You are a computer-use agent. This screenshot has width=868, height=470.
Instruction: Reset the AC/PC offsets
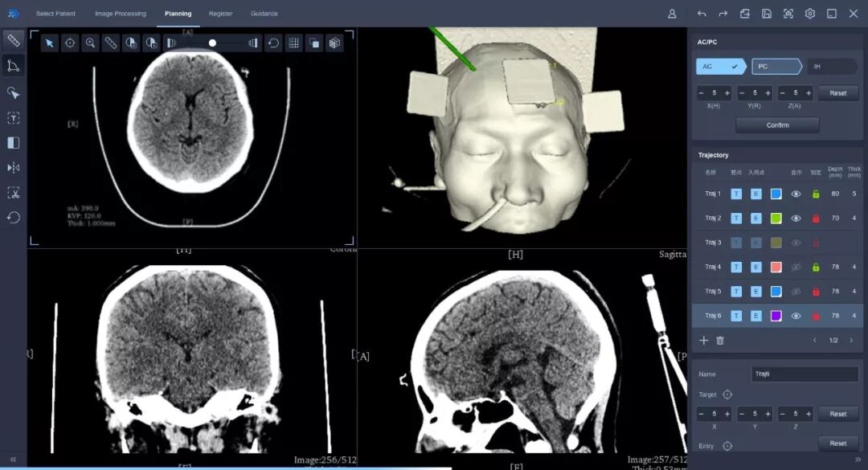[x=838, y=93]
